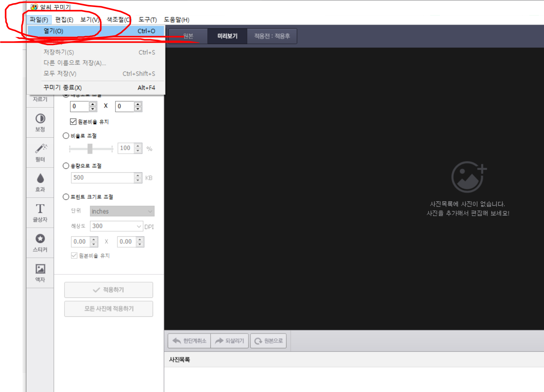Screen dimensions: 544x392
Task: Click the 한단계취소 undo button
Action: [189, 341]
